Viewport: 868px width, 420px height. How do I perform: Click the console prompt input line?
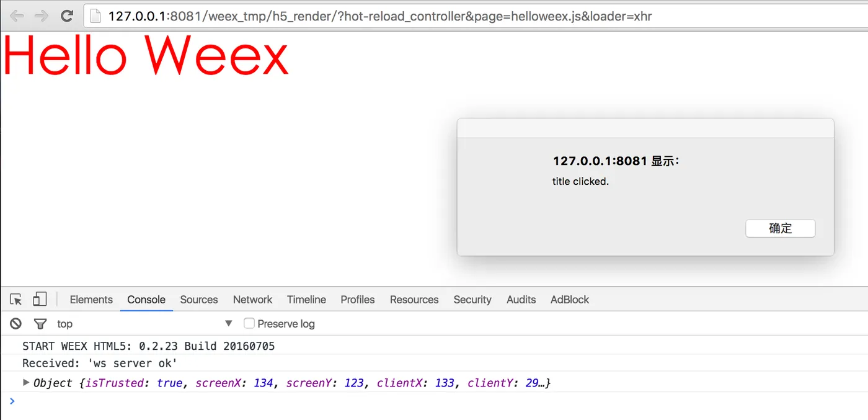(434, 401)
